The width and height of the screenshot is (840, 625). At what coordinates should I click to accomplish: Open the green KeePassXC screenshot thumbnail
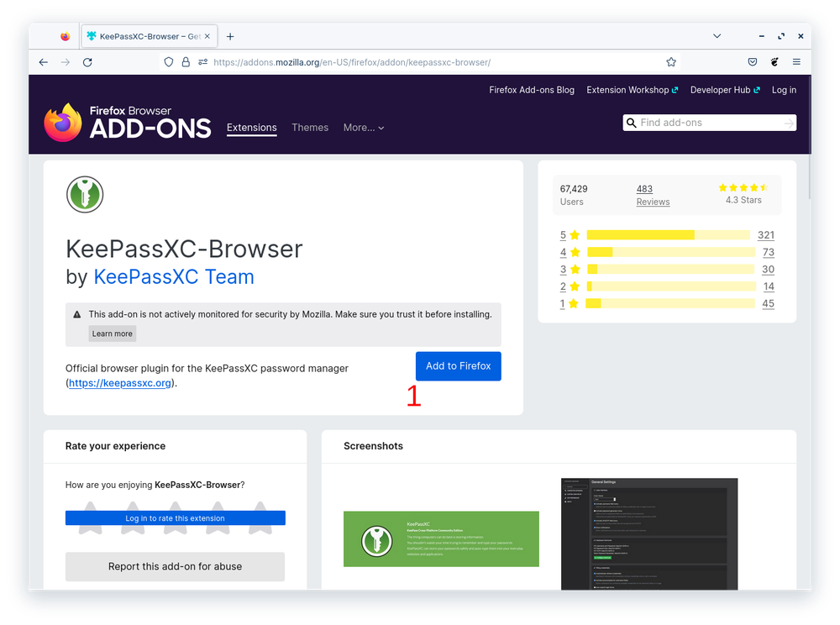click(441, 538)
